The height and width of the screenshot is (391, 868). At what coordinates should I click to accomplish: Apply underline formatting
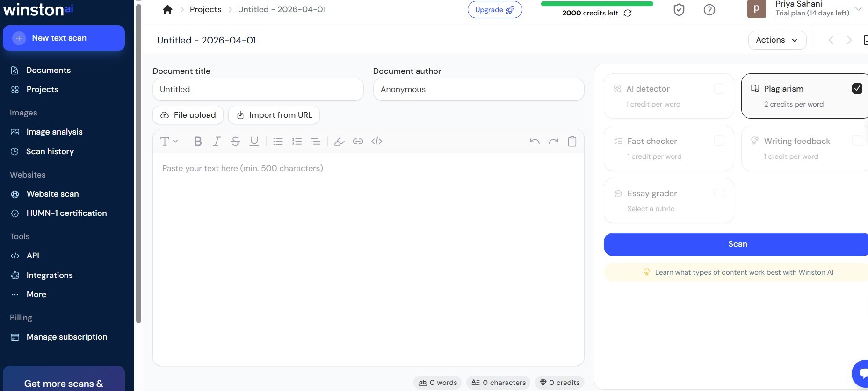click(254, 142)
